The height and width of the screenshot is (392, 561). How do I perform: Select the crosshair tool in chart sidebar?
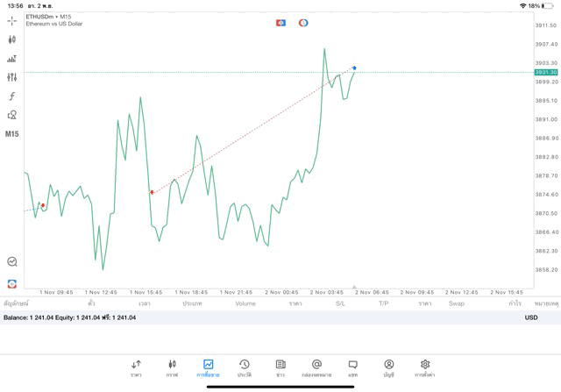tap(12, 20)
